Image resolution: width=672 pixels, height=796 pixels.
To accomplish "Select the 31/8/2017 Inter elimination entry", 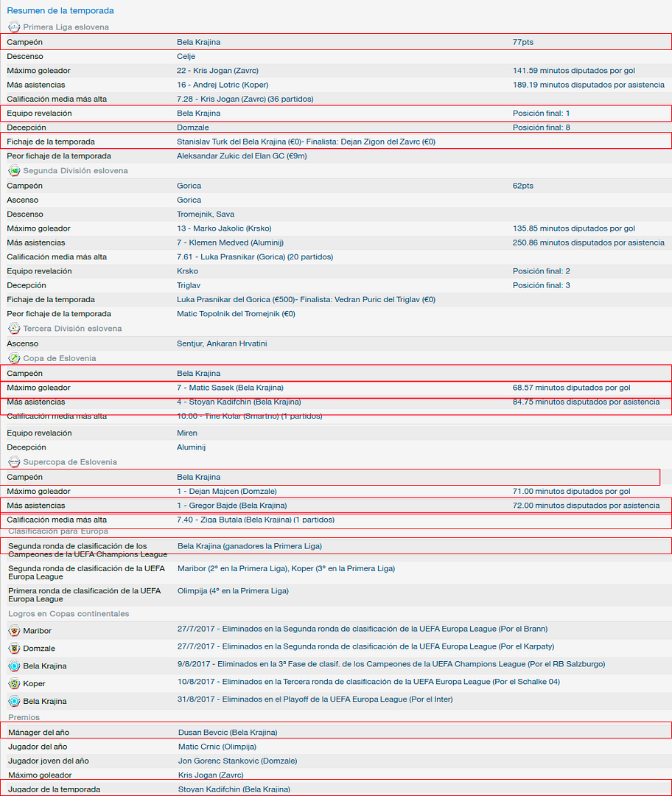I will (x=315, y=699).
